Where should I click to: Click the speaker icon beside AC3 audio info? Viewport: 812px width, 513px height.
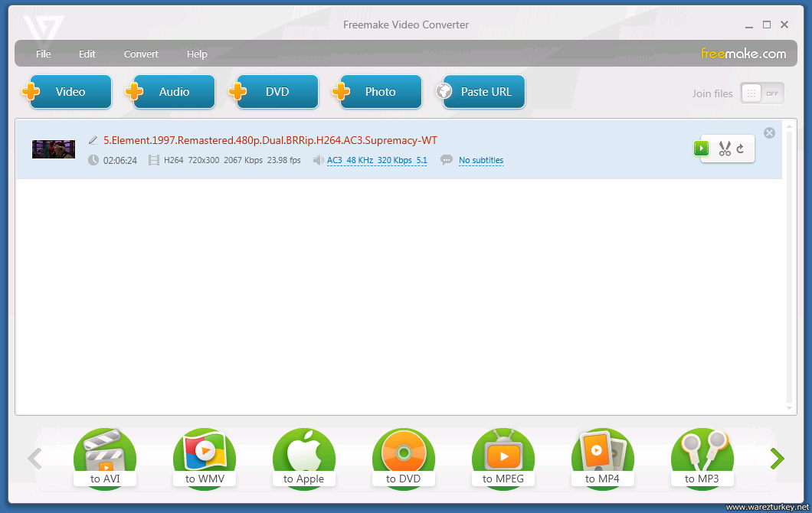coord(319,161)
